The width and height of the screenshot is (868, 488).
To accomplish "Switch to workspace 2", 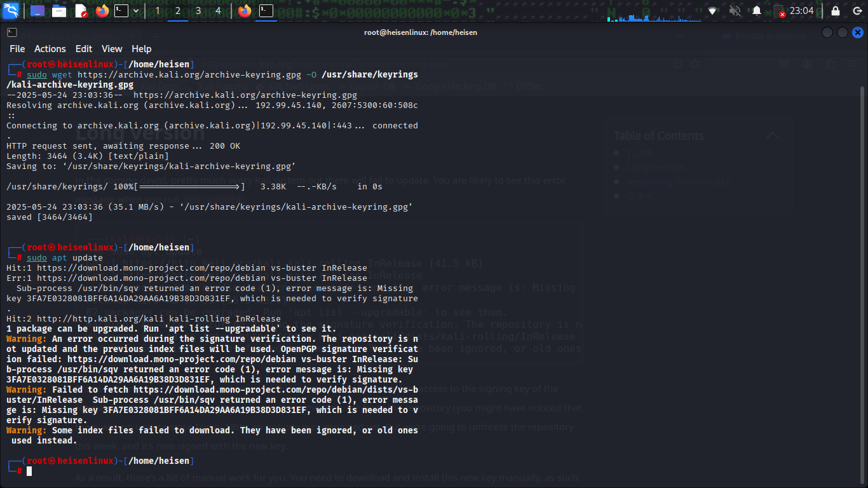I will 178,11.
